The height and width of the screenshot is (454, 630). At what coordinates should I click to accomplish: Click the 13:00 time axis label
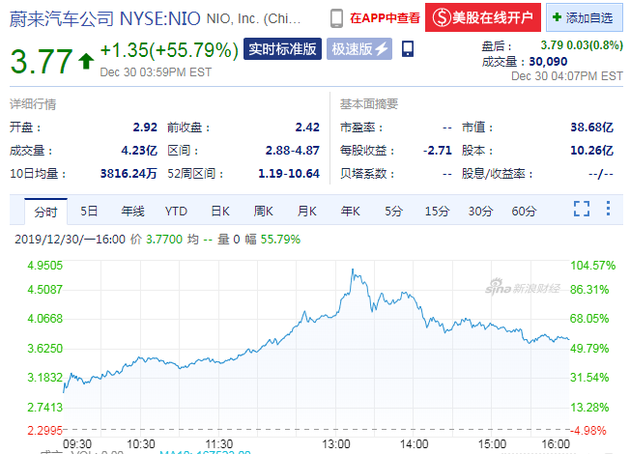click(x=336, y=444)
